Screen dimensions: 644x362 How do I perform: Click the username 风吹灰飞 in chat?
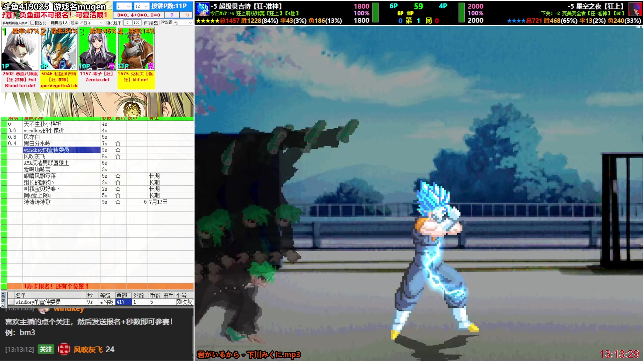point(88,350)
